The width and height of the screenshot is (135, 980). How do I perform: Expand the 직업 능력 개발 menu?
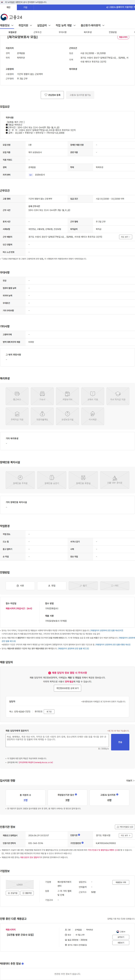click(x=66, y=26)
